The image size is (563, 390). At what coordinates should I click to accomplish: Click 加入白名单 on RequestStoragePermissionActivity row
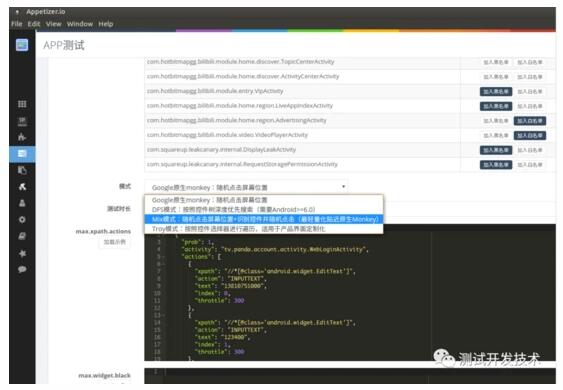530,165
